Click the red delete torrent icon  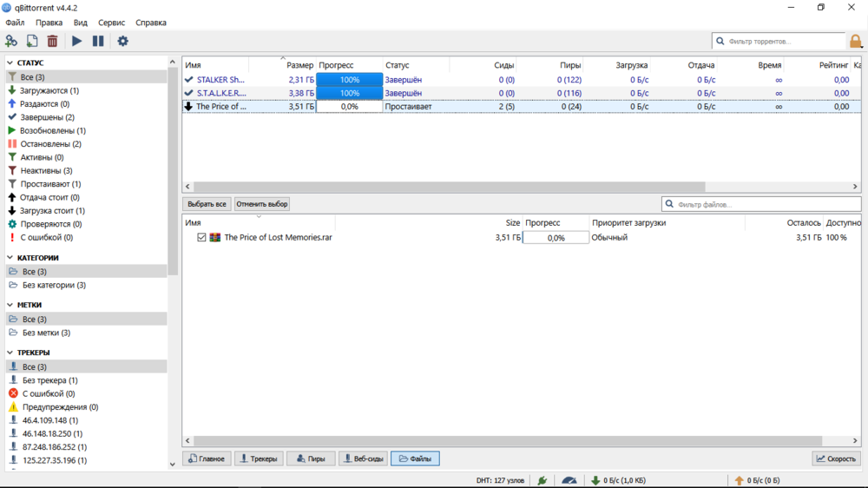point(53,41)
